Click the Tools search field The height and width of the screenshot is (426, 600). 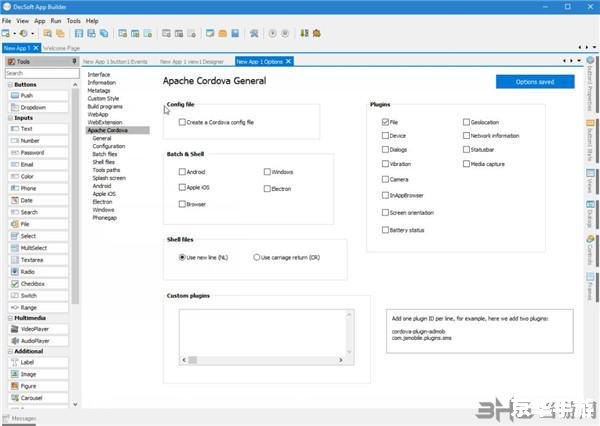click(x=42, y=73)
